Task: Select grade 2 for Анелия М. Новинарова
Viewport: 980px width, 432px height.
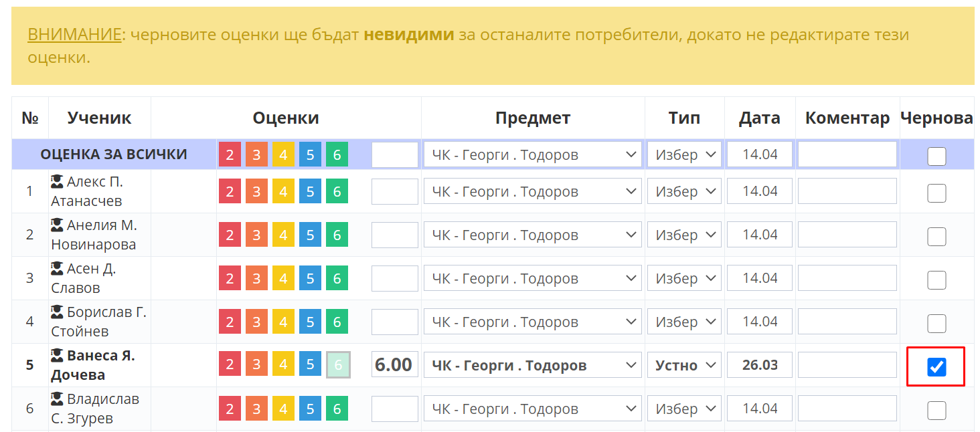Action: coord(230,235)
